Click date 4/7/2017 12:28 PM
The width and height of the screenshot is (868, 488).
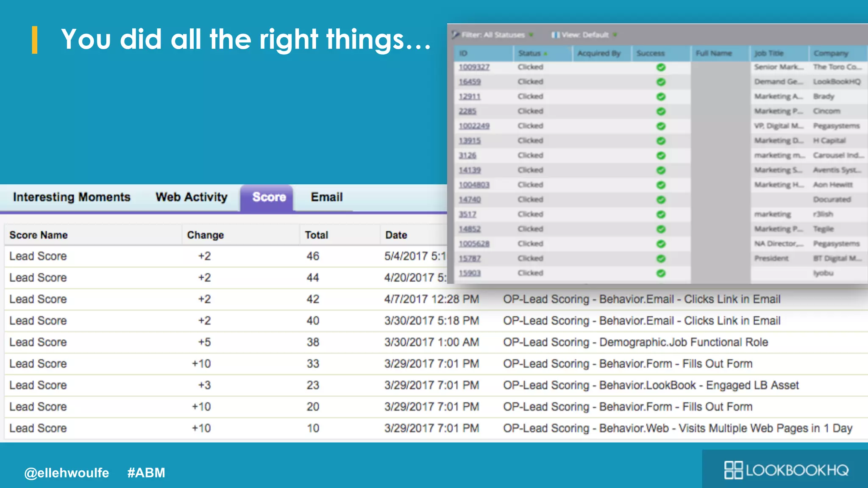tap(431, 299)
